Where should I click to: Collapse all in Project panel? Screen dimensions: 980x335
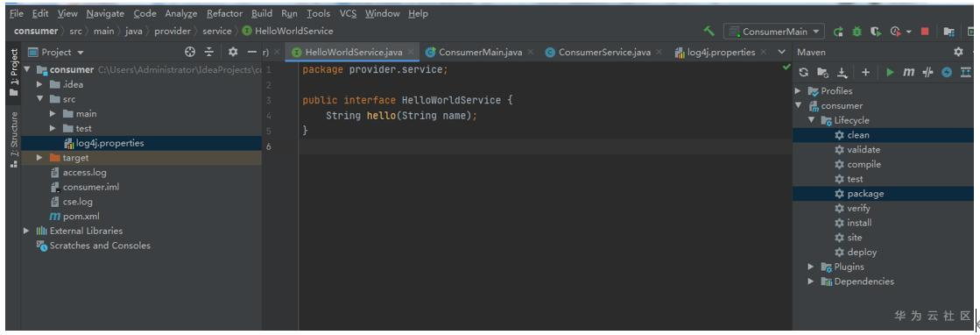pos(209,52)
